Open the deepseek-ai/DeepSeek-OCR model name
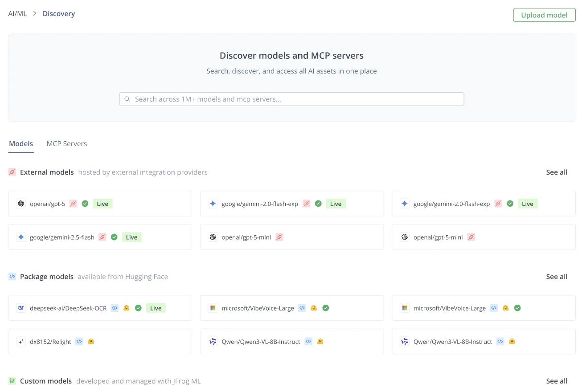This screenshot has width=582, height=392. click(68, 308)
